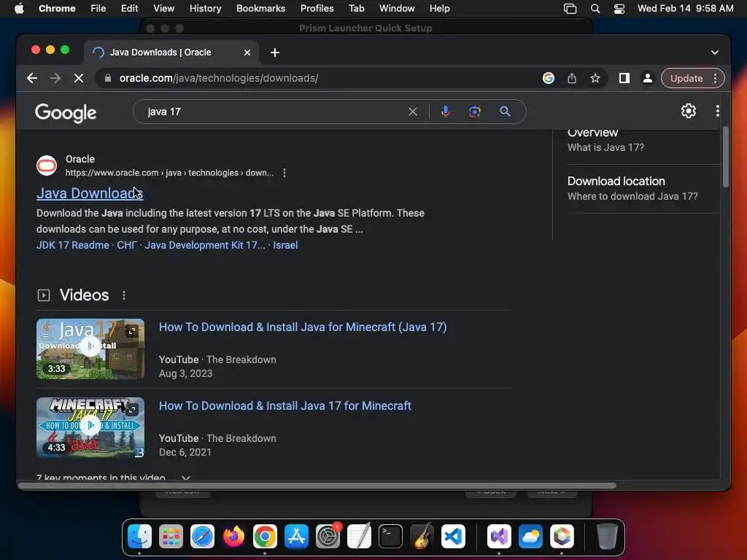The width and height of the screenshot is (747, 560).
Task: Click the magnifier search button
Action: [505, 112]
